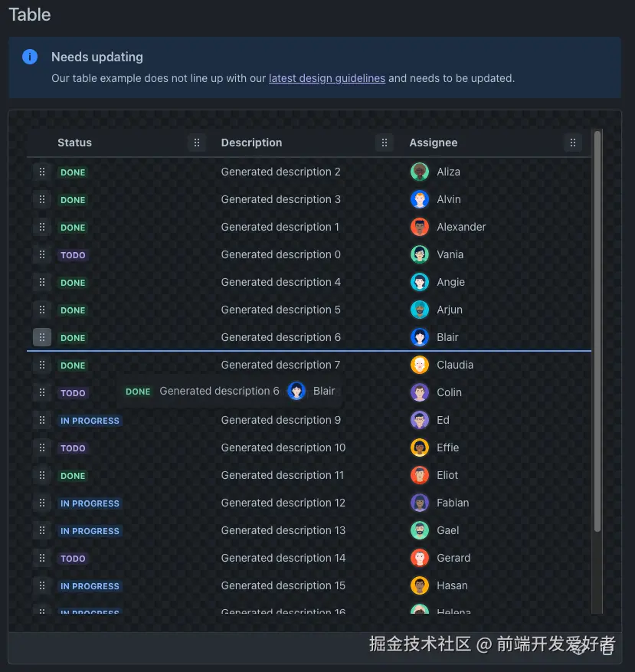635x672 pixels.
Task: Click the table's vertical scrollbar thumb
Action: [x=597, y=329]
